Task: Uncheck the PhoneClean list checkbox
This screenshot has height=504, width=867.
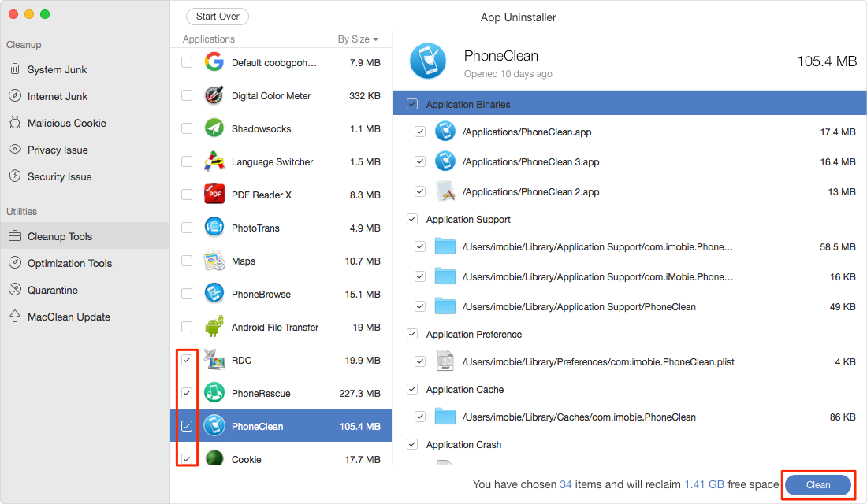Action: pos(187,426)
